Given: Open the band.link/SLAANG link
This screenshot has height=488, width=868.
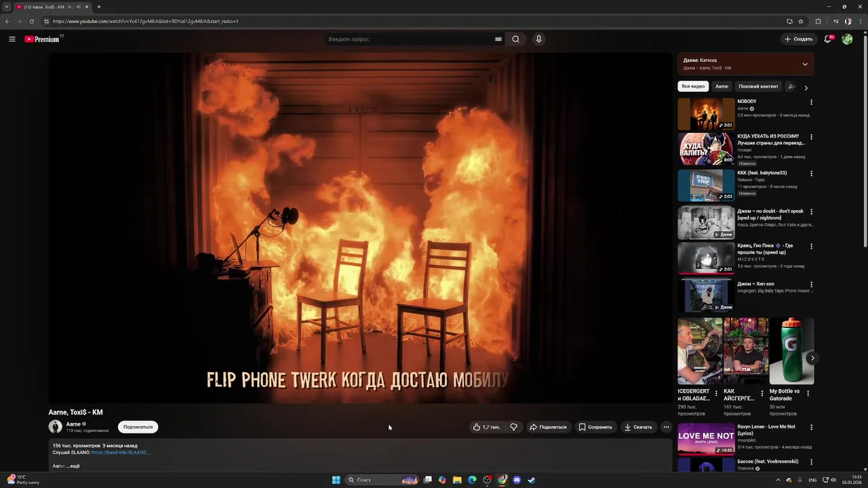Looking at the screenshot, I should [x=121, y=452].
